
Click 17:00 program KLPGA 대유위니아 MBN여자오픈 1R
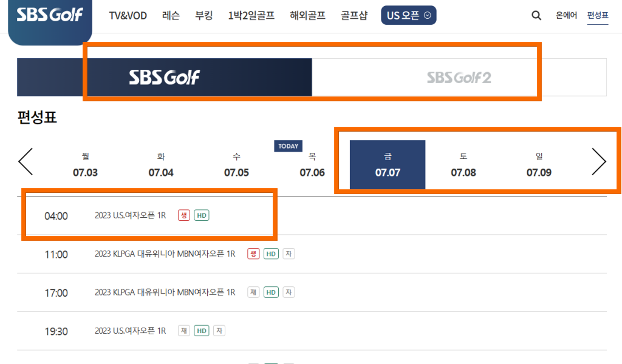pos(165,292)
